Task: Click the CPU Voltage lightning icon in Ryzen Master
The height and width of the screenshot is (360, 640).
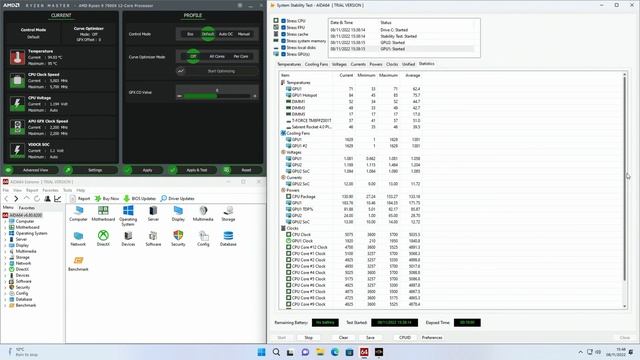Action: pyautogui.click(x=17, y=104)
